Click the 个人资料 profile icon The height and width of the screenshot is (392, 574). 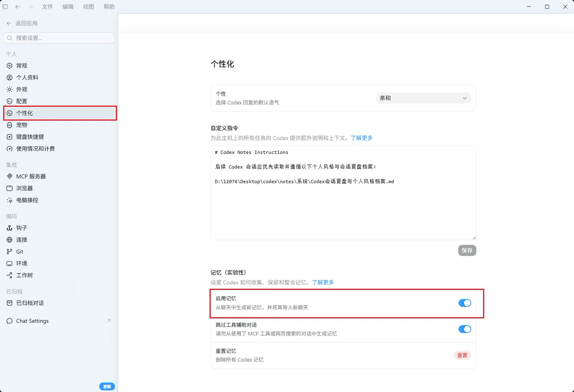click(9, 77)
